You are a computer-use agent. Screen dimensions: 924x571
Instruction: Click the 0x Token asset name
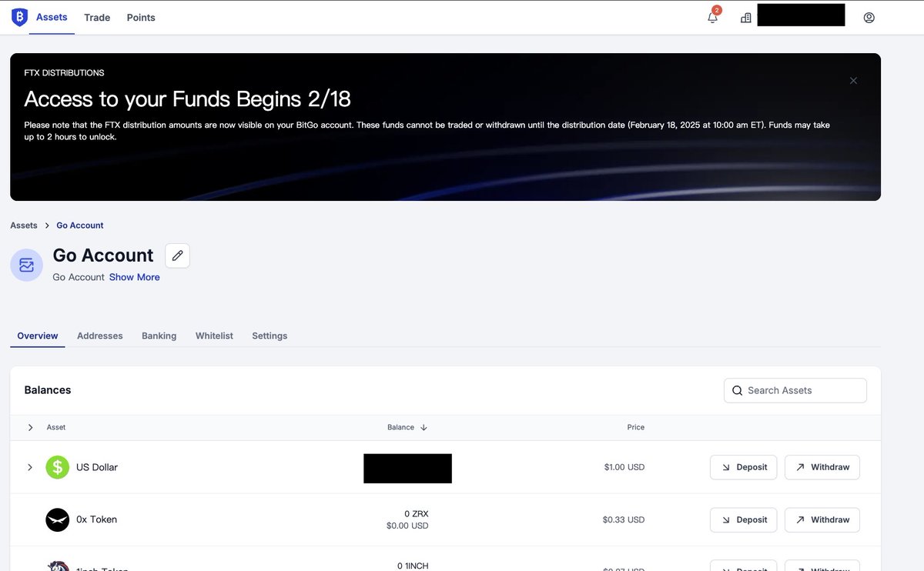pos(97,519)
